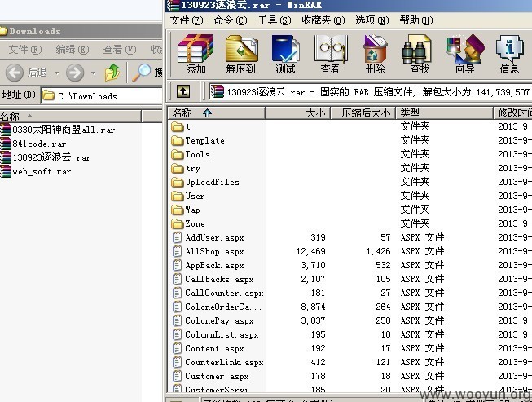The width and height of the screenshot is (532, 402).
Task: Sort by 大小 column header
Action: click(297, 113)
